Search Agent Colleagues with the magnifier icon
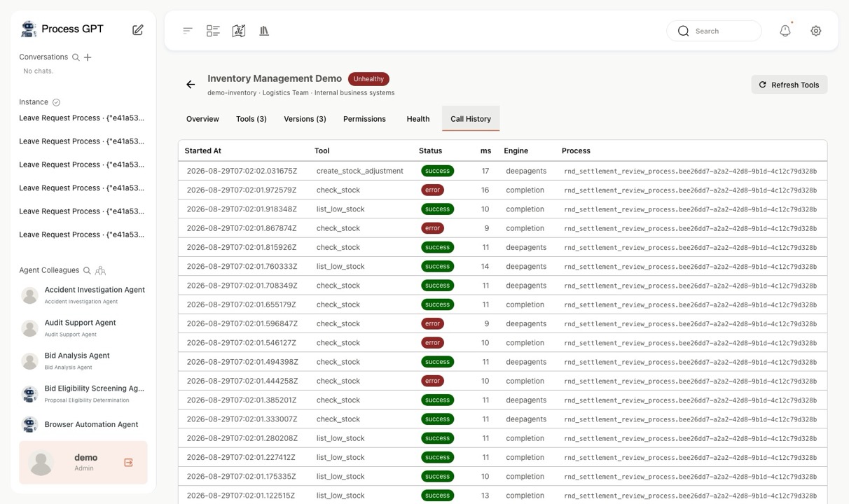Screen dimensions: 849x504 pos(87,270)
